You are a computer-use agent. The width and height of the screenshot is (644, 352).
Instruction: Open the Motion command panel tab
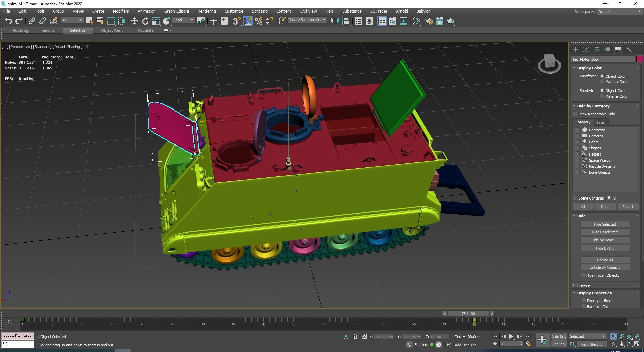click(607, 49)
